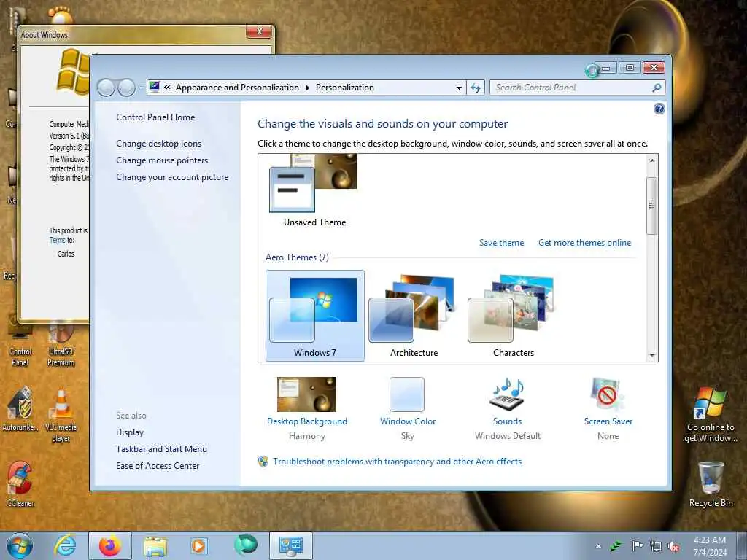
Task: Open the VLC media player desktop icon
Action: tap(61, 416)
